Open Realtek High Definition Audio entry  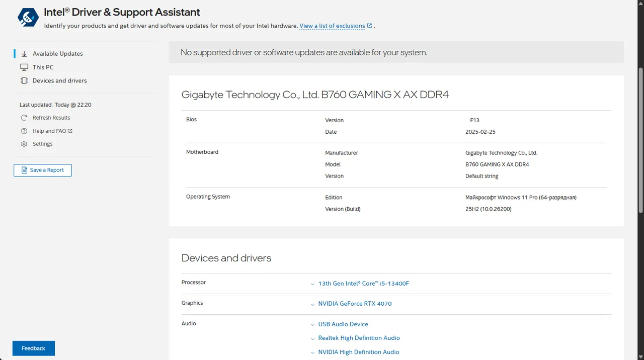pyautogui.click(x=359, y=338)
